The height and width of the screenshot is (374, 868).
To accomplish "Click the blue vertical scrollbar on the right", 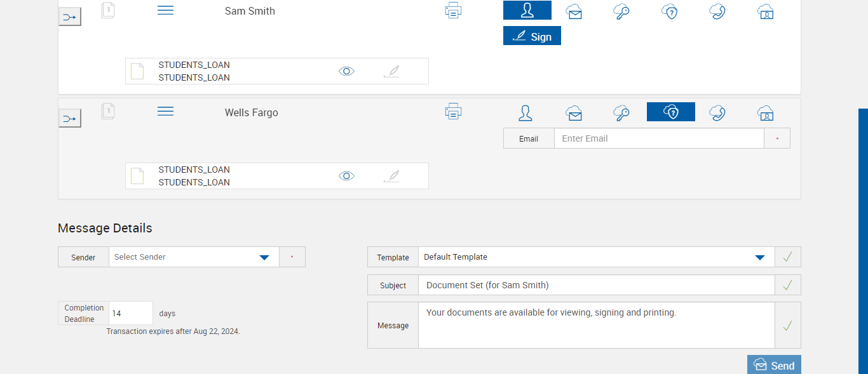I will [x=863, y=241].
